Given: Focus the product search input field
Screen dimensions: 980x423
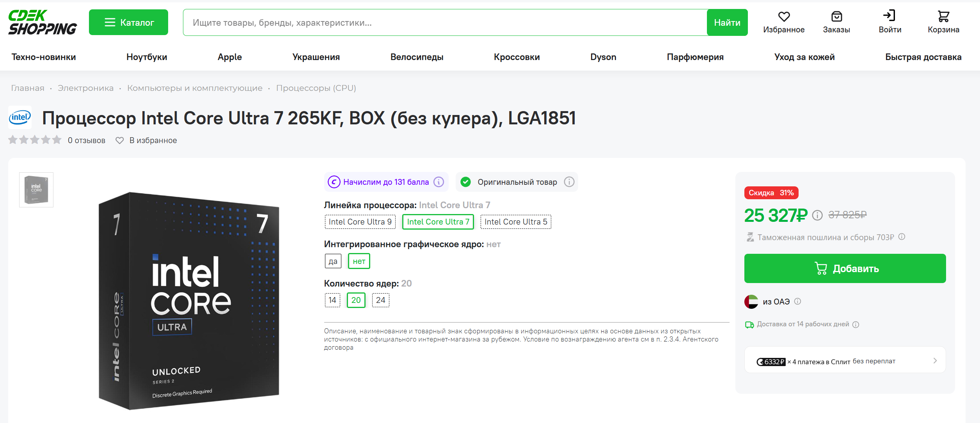Looking at the screenshot, I should click(x=445, y=22).
